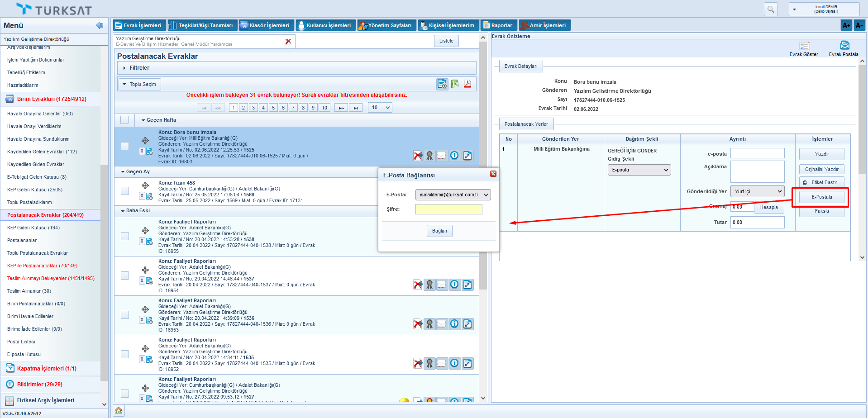
Task: Click the Evrak Postala envelope icon
Action: click(844, 45)
